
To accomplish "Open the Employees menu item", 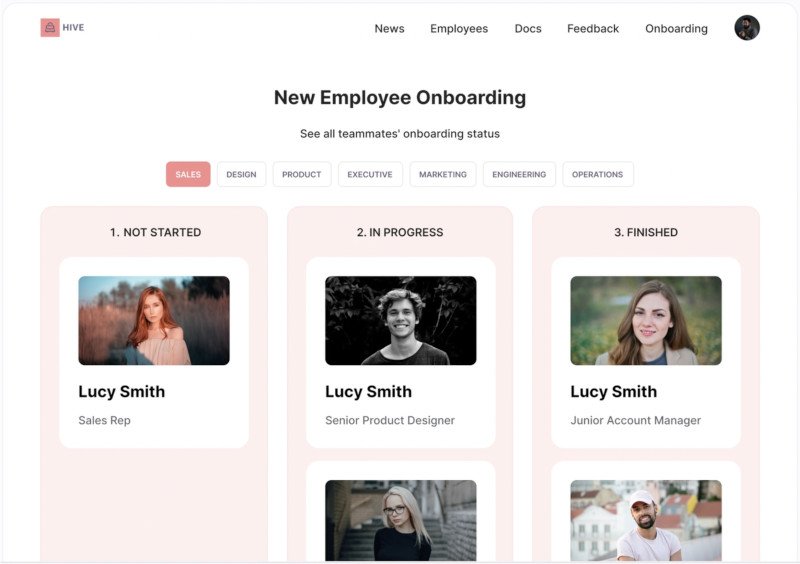I will [459, 29].
